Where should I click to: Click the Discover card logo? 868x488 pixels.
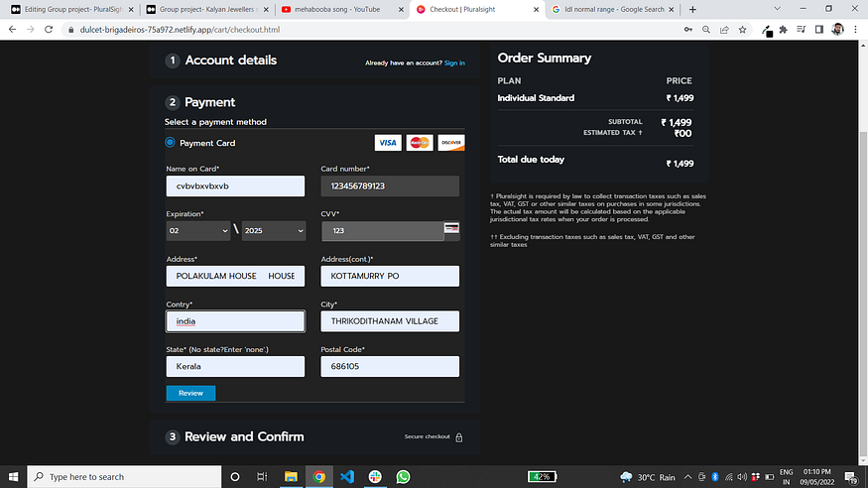point(451,143)
